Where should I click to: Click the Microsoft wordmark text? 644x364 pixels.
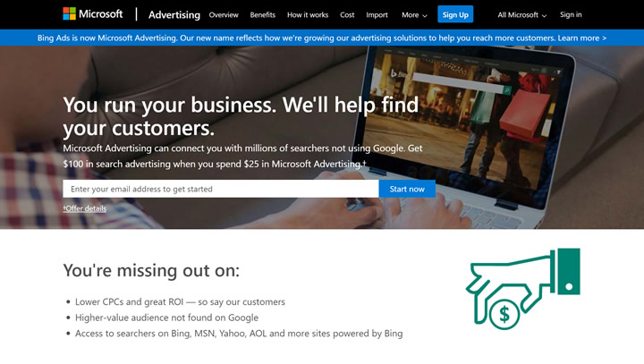point(100,14)
